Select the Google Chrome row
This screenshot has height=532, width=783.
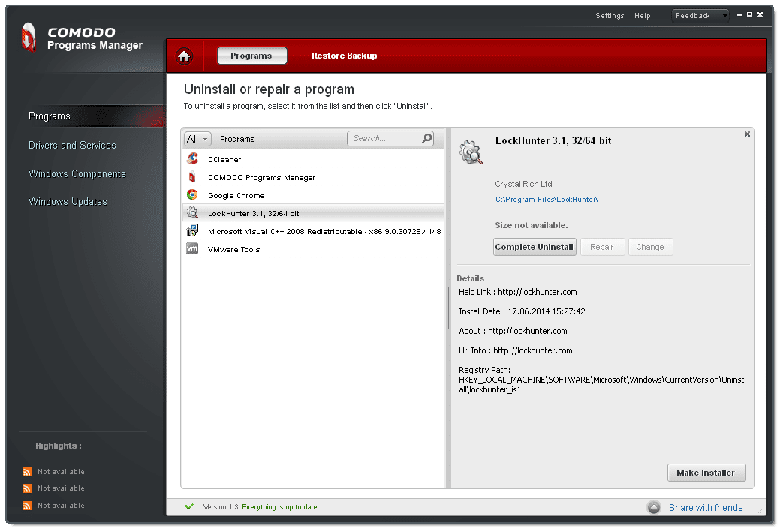[x=313, y=194]
